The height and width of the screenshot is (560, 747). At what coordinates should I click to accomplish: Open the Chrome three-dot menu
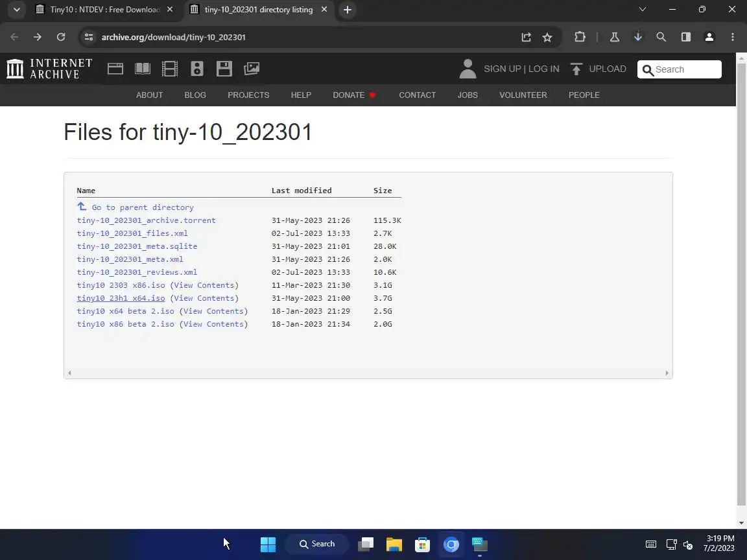pos(733,37)
